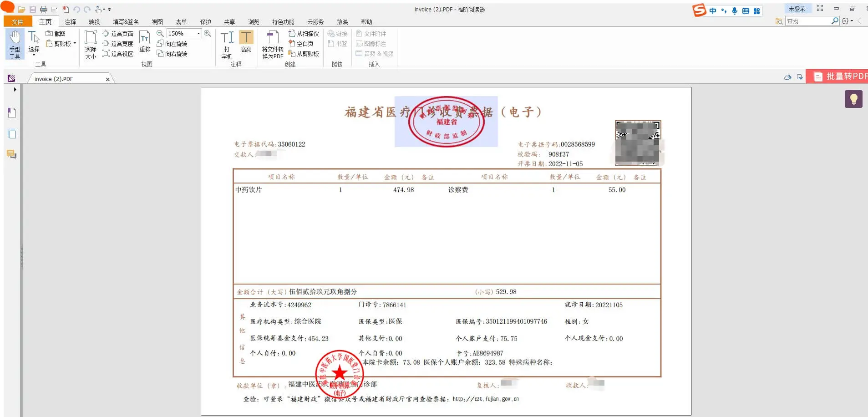Expand the navigation panel arrow

point(15,90)
